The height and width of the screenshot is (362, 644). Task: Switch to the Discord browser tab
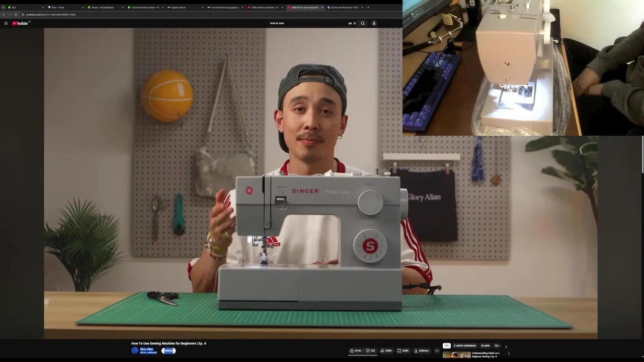(345, 8)
